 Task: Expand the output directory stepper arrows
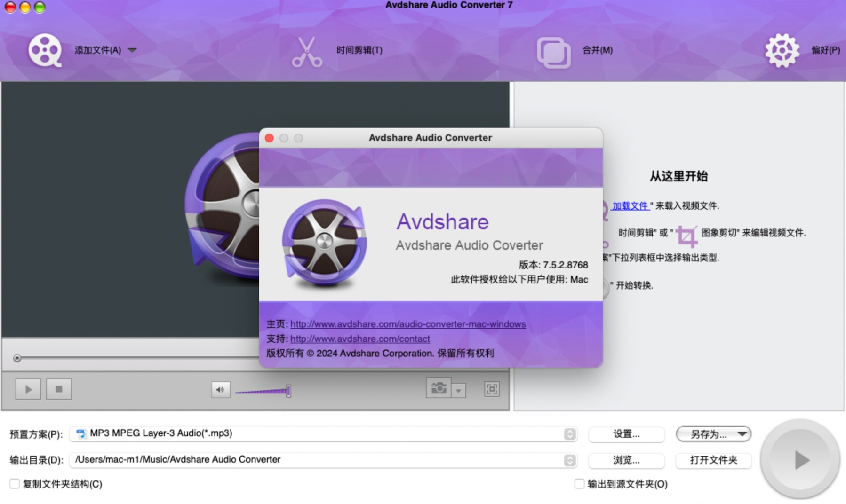(569, 460)
